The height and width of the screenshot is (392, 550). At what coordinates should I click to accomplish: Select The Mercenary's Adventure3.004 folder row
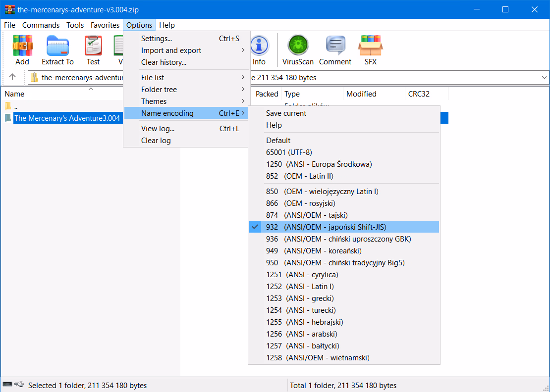[x=67, y=118]
